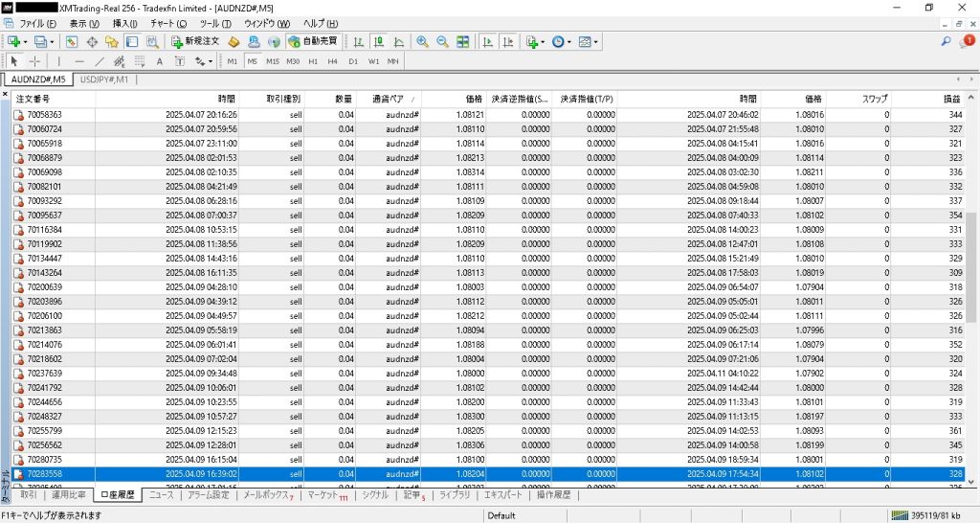
Task: Select the text label 'A' tool
Action: pyautogui.click(x=159, y=61)
